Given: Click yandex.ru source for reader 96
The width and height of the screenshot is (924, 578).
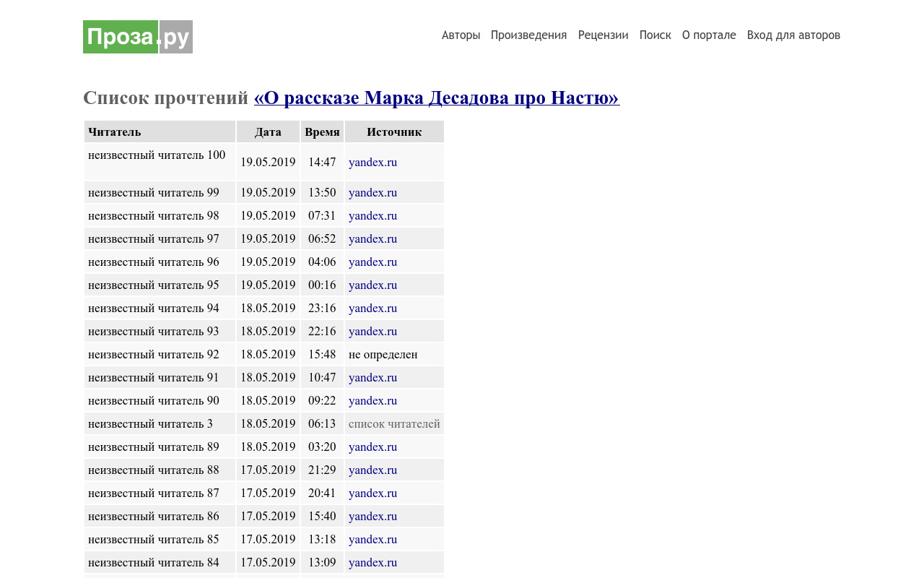Looking at the screenshot, I should click(x=372, y=262).
